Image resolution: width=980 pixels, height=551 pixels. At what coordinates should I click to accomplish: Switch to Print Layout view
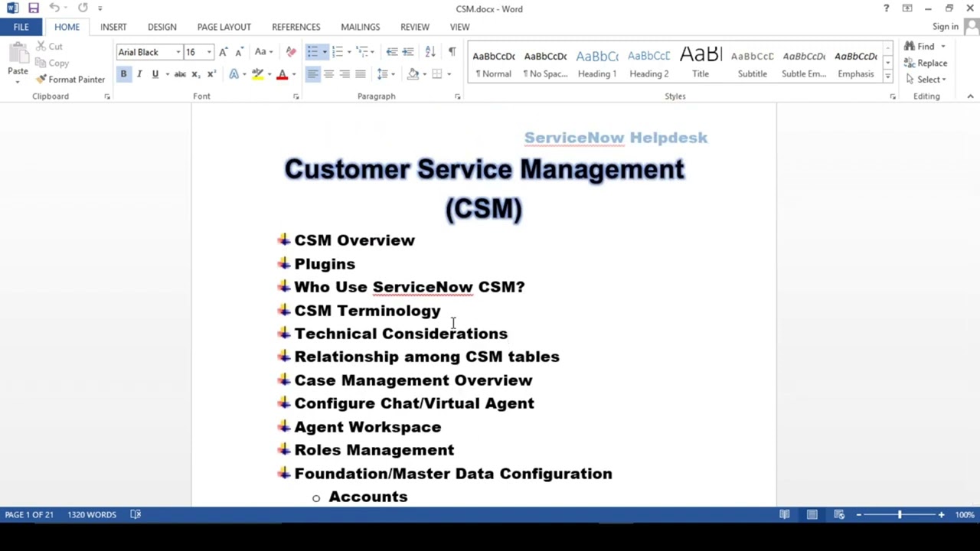pyautogui.click(x=812, y=515)
